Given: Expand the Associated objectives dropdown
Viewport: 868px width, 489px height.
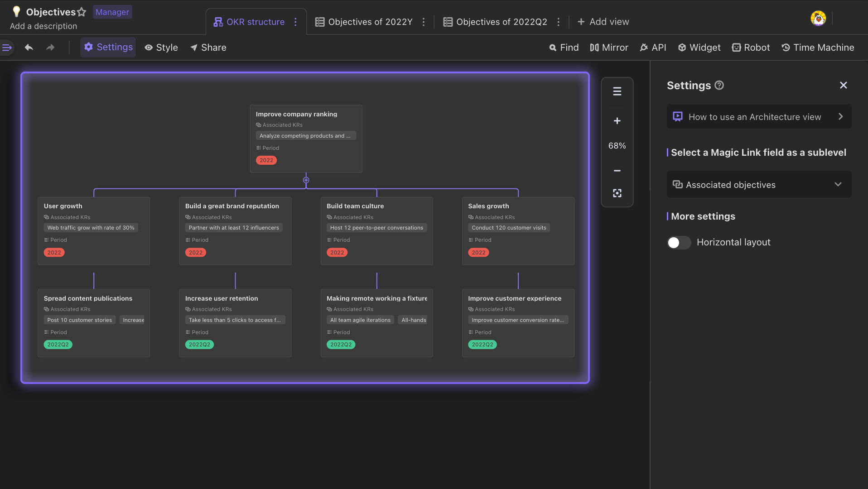Looking at the screenshot, I should 759,184.
